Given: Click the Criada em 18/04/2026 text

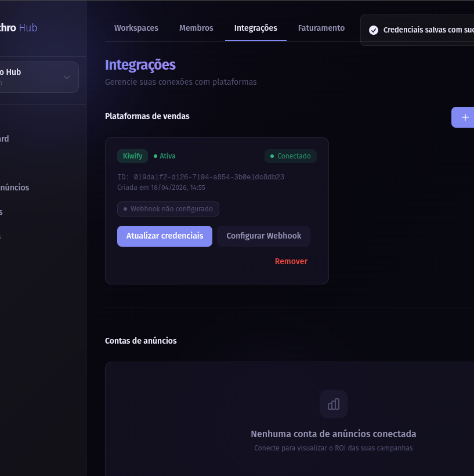Looking at the screenshot, I should [x=161, y=187].
